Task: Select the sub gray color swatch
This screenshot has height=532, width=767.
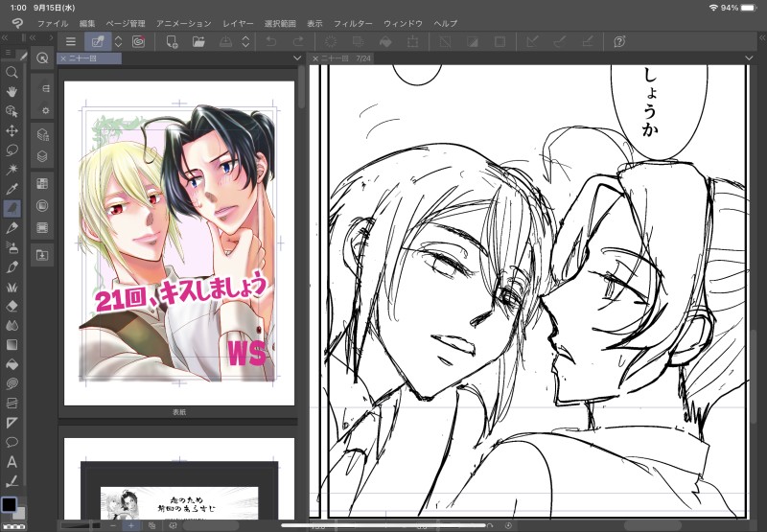Action: pyautogui.click(x=19, y=513)
